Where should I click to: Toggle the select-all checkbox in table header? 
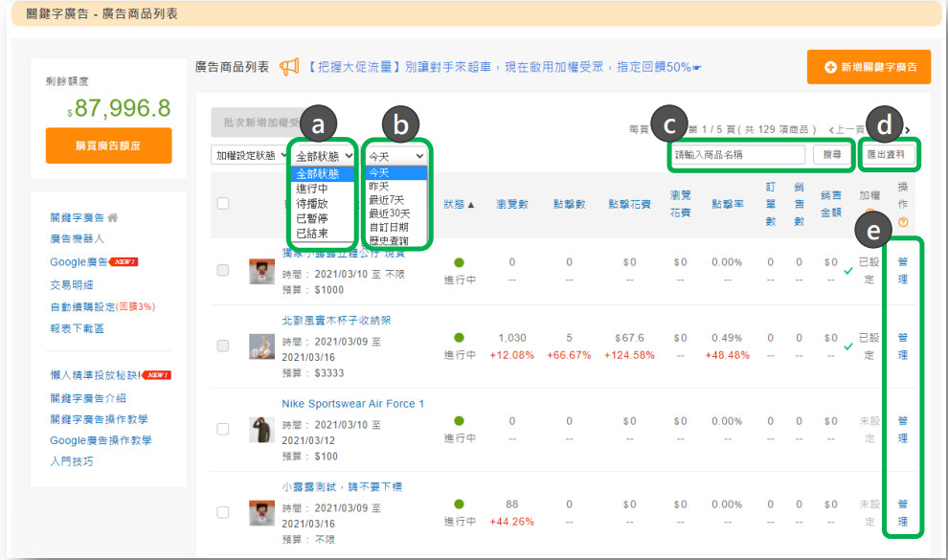pos(223,203)
